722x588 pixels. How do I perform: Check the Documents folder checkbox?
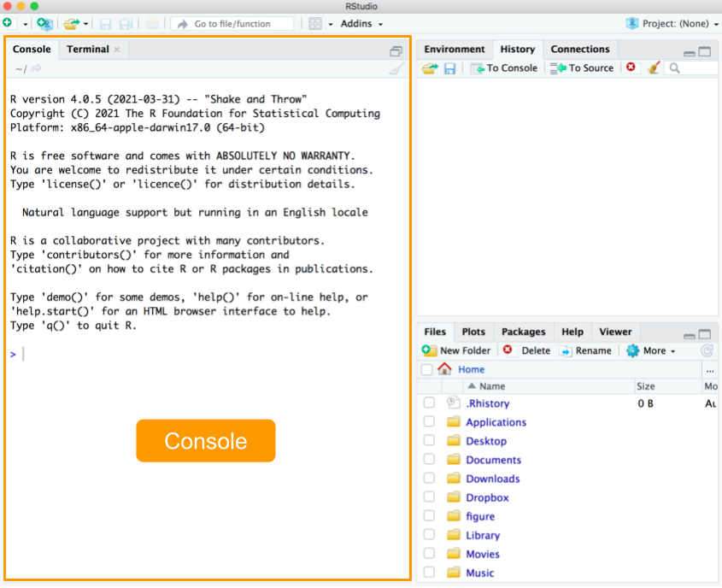point(429,460)
